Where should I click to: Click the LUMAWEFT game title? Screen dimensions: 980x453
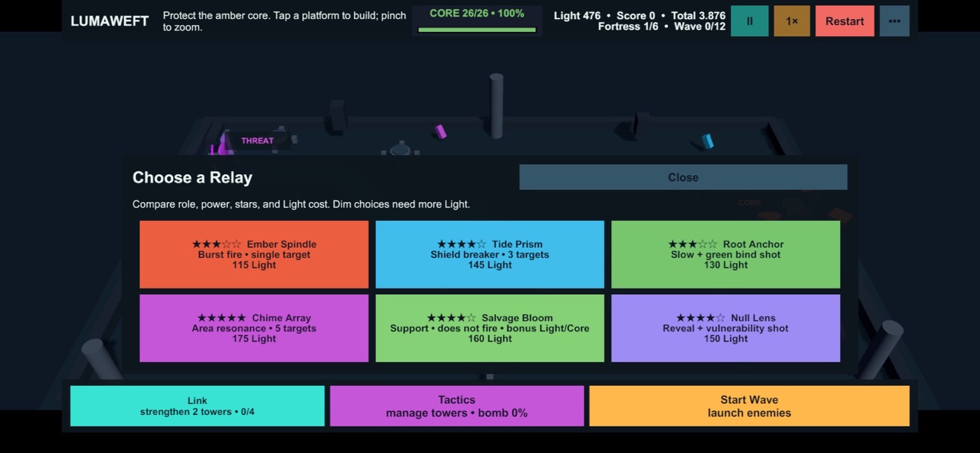tap(109, 21)
